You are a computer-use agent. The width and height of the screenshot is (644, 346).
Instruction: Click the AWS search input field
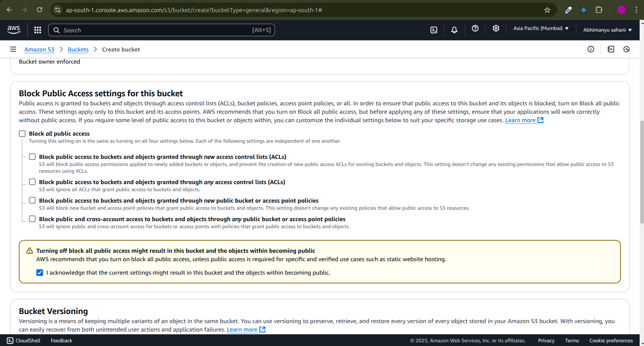tap(161, 30)
